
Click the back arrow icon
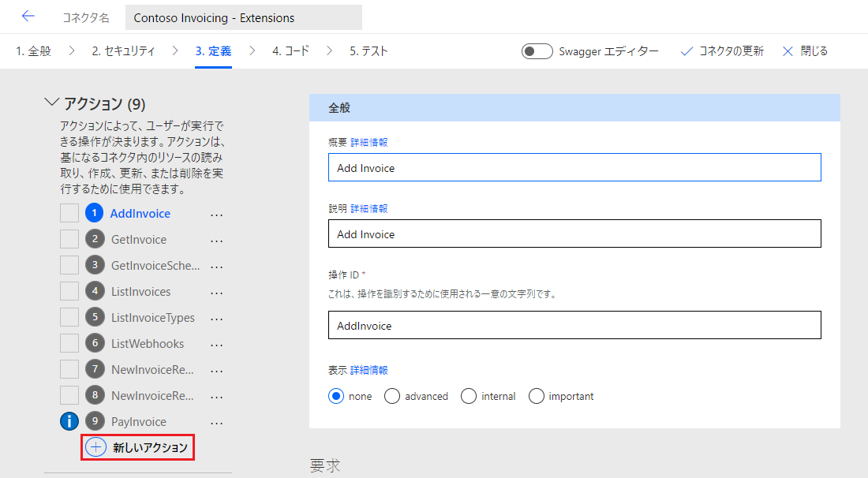tap(28, 17)
